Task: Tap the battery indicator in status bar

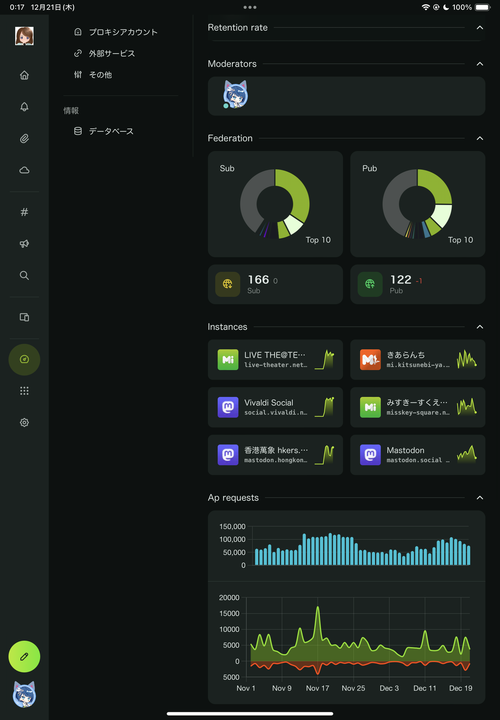Action: pyautogui.click(x=483, y=7)
